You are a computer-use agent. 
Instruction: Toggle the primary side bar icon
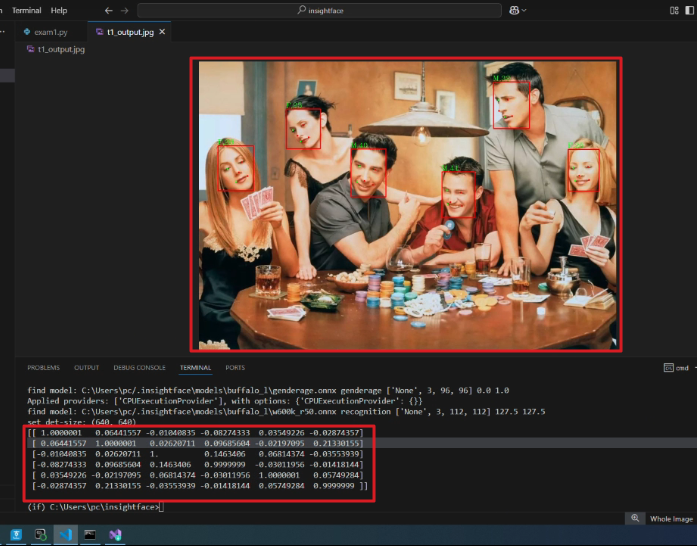point(690,10)
